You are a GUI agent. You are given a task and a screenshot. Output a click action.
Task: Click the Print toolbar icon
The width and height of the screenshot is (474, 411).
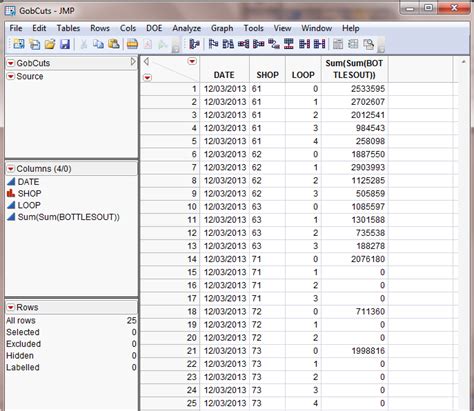pos(132,44)
